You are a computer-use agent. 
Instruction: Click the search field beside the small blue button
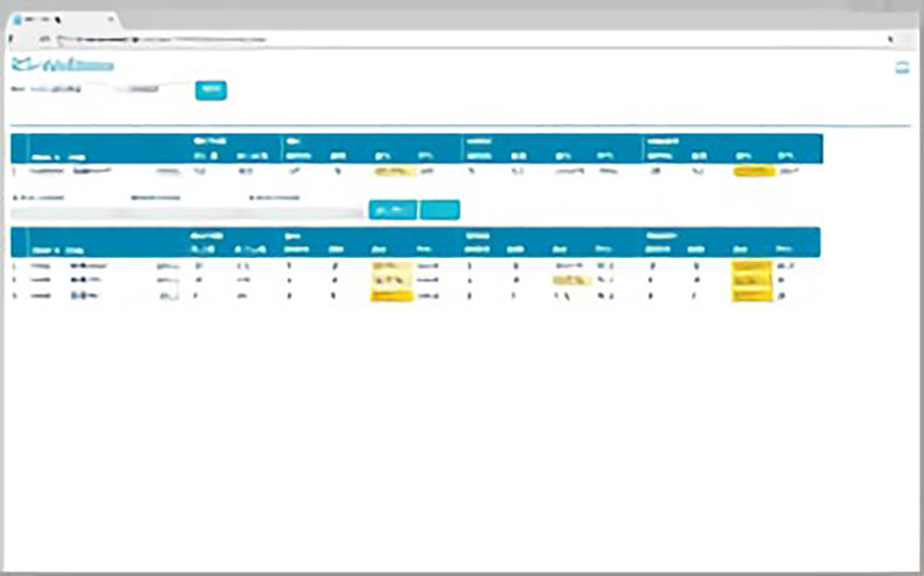pyautogui.click(x=140, y=90)
